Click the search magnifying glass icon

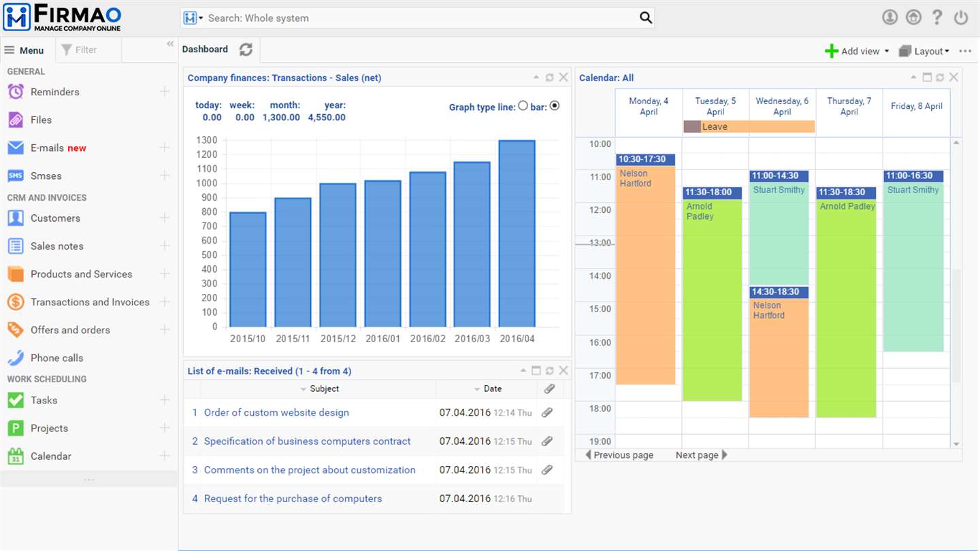click(646, 18)
